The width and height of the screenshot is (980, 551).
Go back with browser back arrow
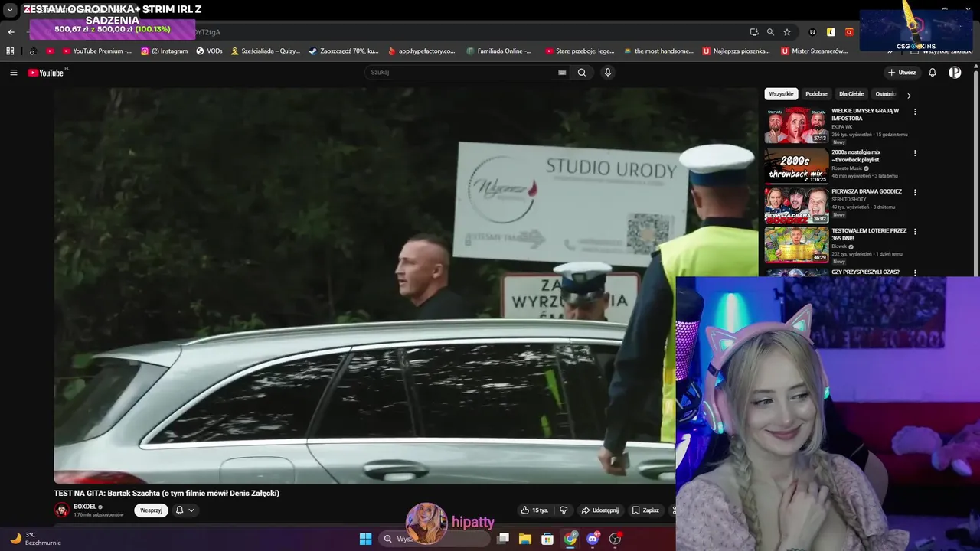tap(11, 32)
